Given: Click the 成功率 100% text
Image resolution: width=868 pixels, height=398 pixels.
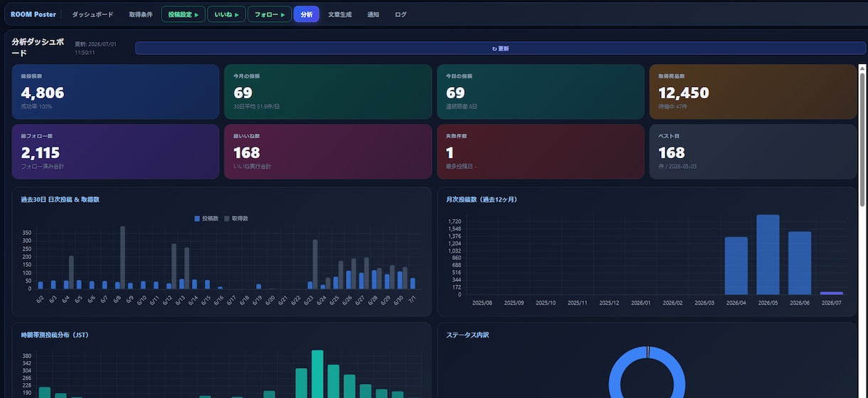Looking at the screenshot, I should (x=36, y=107).
